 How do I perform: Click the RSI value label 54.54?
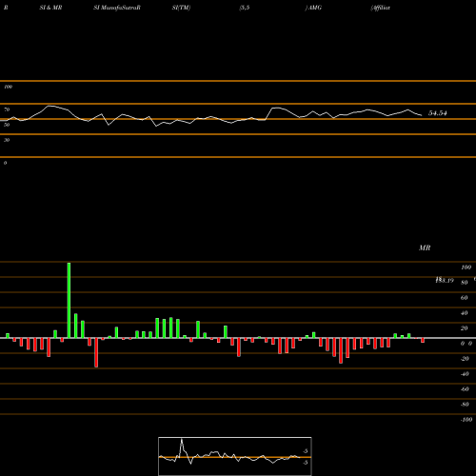(438, 113)
